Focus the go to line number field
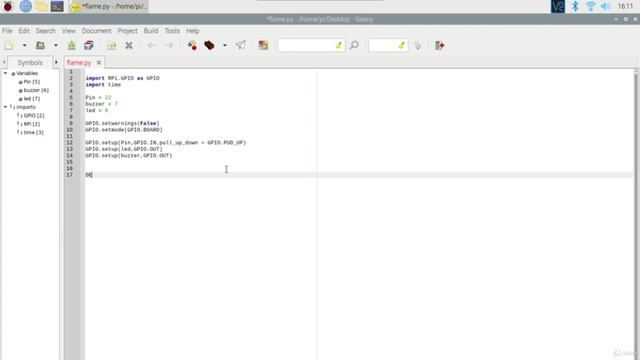The width and height of the screenshot is (640, 360). 383,45
